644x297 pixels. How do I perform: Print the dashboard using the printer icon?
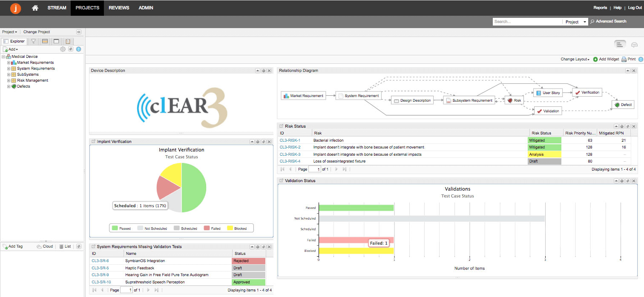624,59
